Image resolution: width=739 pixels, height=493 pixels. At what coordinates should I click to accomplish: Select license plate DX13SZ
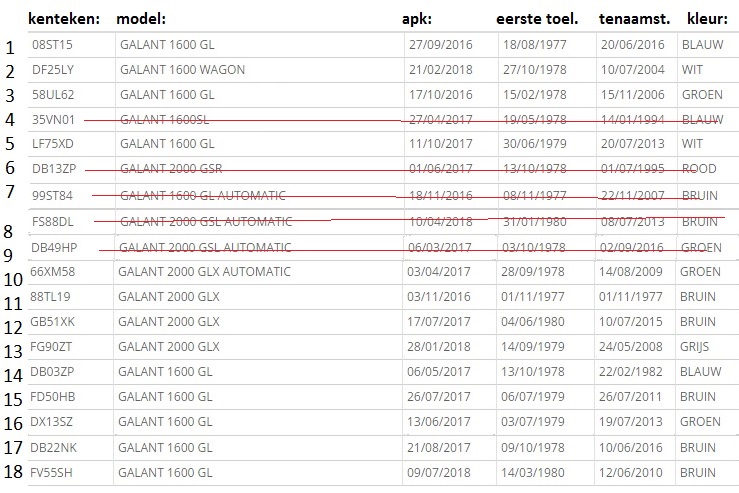click(x=53, y=422)
